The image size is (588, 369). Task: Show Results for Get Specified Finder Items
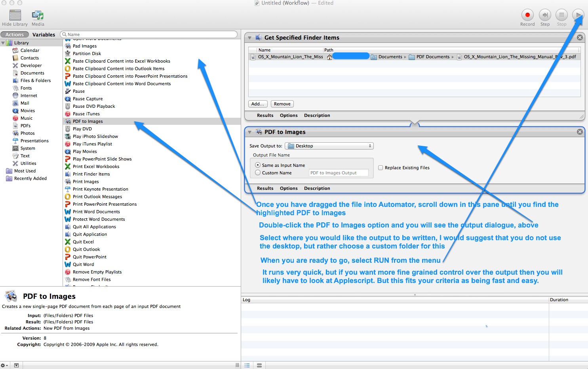tap(265, 115)
